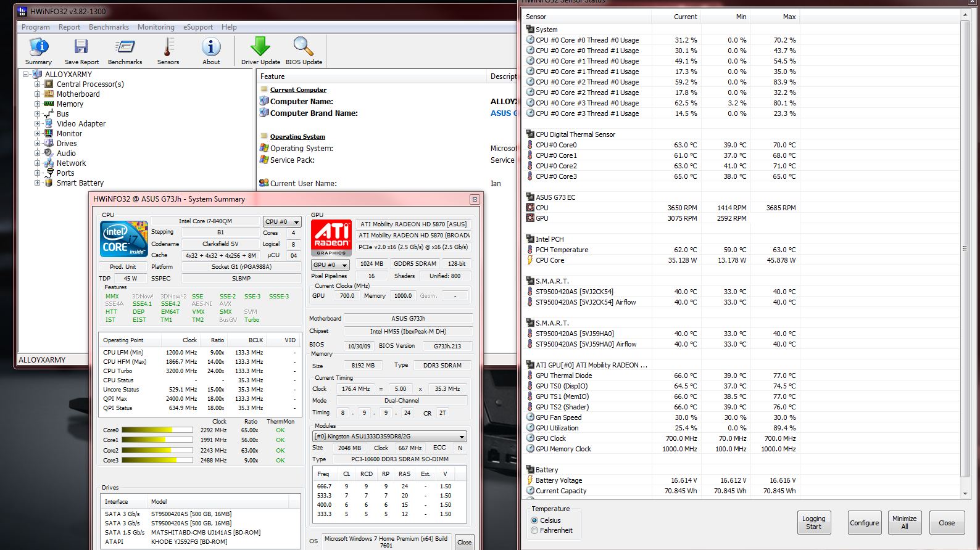980x550 pixels.
Task: Click the Logging Start button
Action: (814, 522)
